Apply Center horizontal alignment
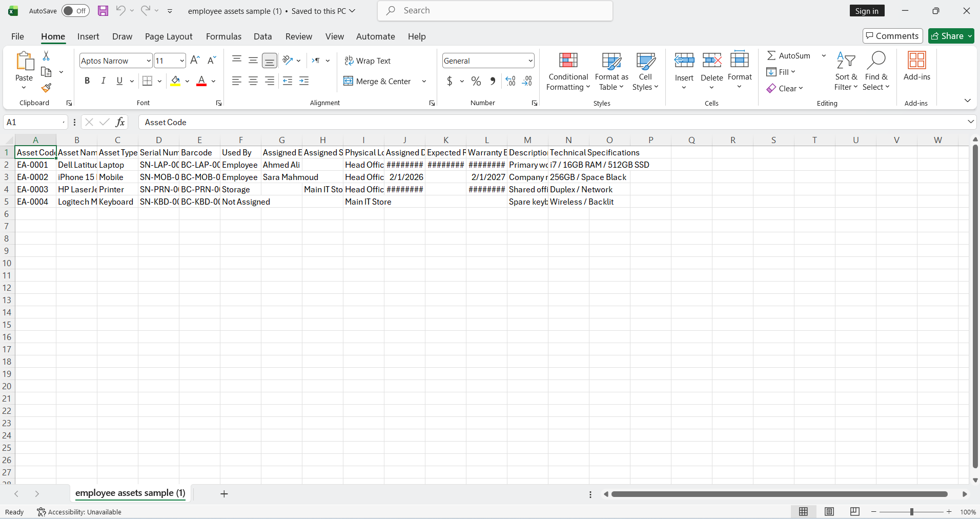Image resolution: width=980 pixels, height=519 pixels. (253, 81)
